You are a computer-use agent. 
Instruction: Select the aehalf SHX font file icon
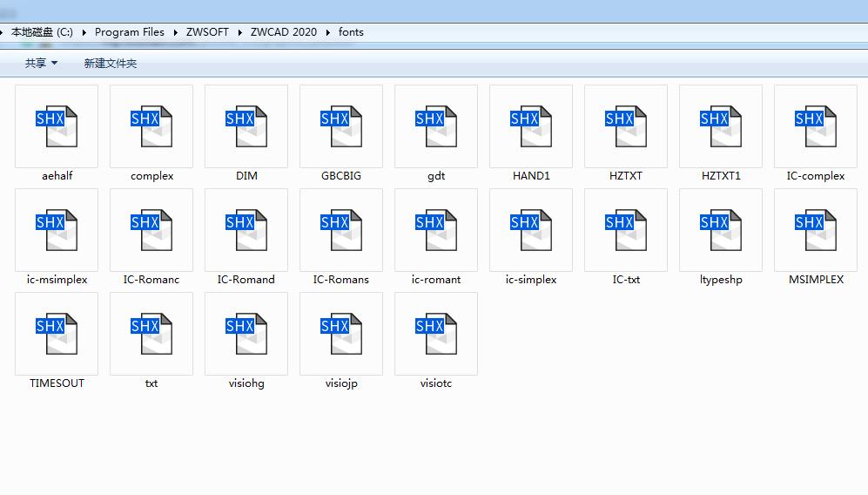tap(57, 126)
